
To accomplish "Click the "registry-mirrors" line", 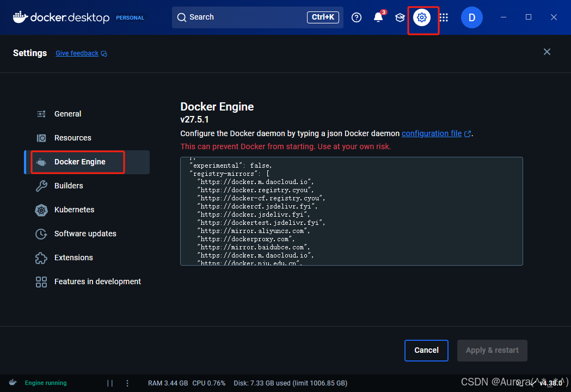I will pos(229,174).
